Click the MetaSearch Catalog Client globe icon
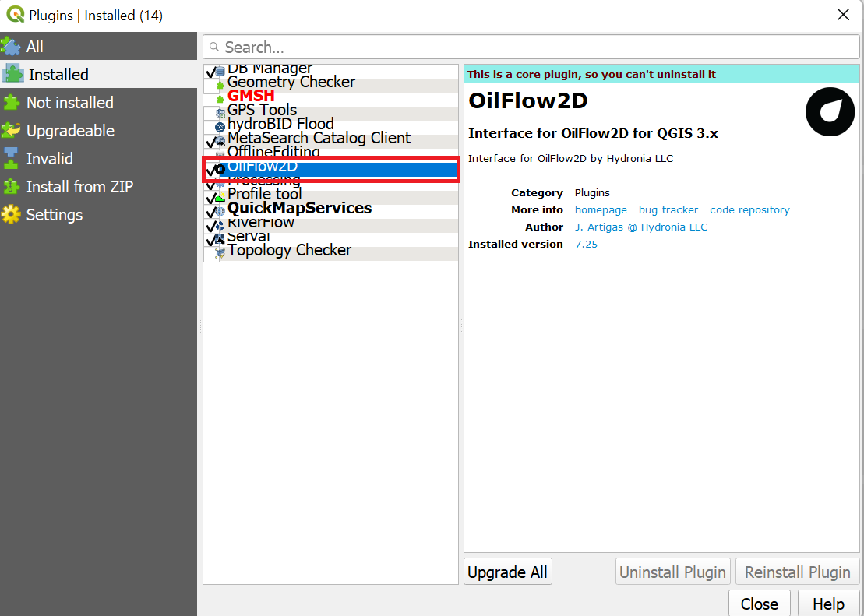864x616 pixels. click(220, 141)
